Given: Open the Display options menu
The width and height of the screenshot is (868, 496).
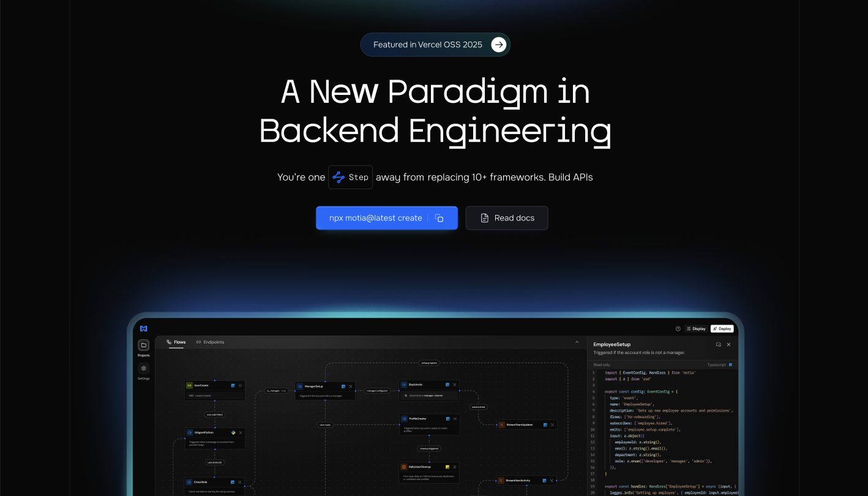Looking at the screenshot, I should point(696,329).
